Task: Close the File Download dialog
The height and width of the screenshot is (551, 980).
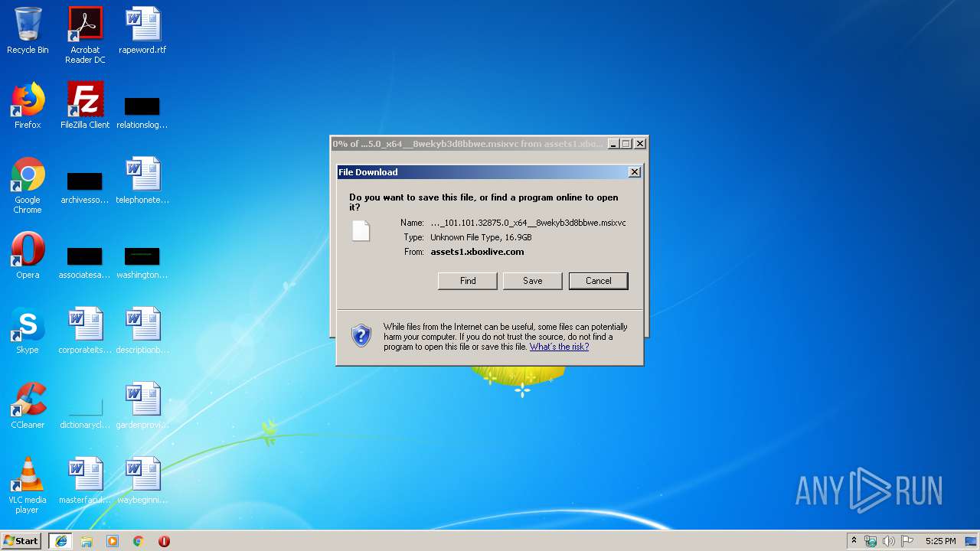Action: (635, 172)
